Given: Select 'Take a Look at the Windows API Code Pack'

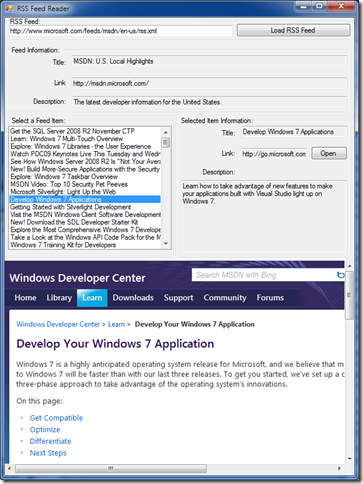Looking at the screenshot, I should (85, 237).
